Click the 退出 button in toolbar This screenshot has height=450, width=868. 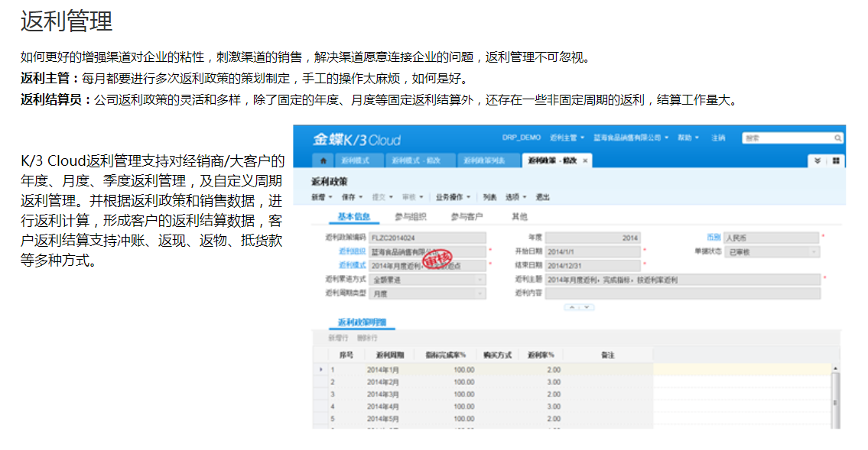(x=542, y=196)
